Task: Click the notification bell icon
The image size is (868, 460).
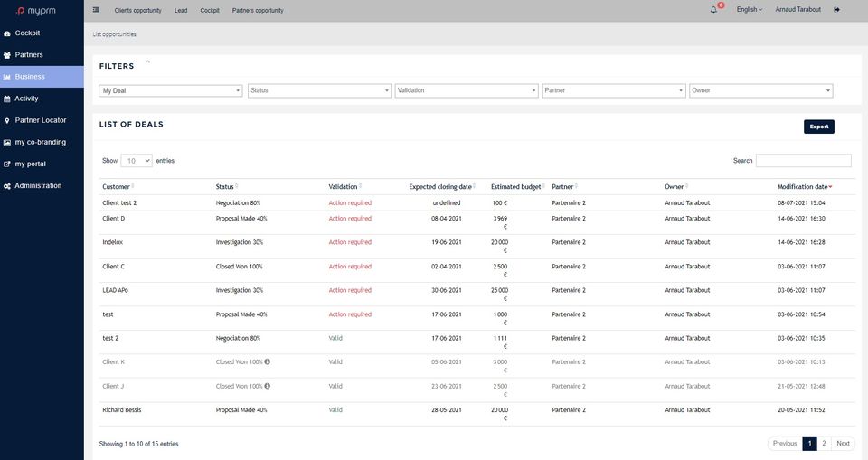Action: click(713, 9)
